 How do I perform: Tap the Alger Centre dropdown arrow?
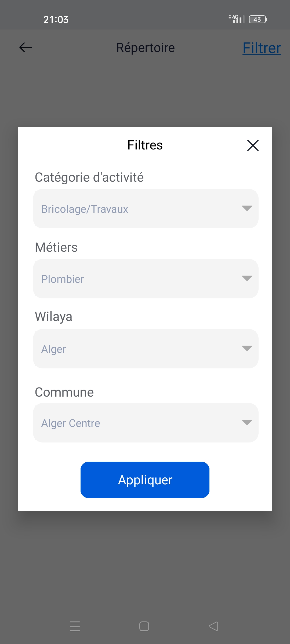coord(247,422)
